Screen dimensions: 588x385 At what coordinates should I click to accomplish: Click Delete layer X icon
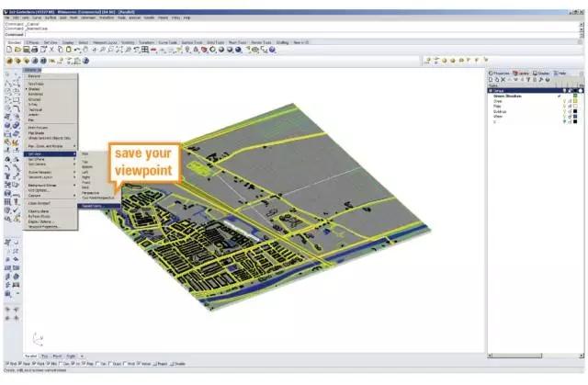(503, 80)
